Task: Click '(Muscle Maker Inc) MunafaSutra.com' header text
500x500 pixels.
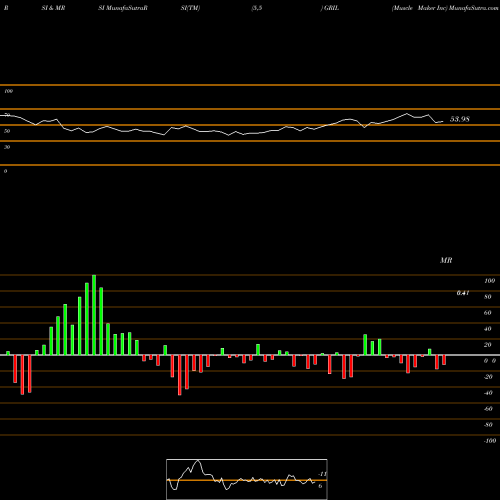Action: tap(445, 8)
